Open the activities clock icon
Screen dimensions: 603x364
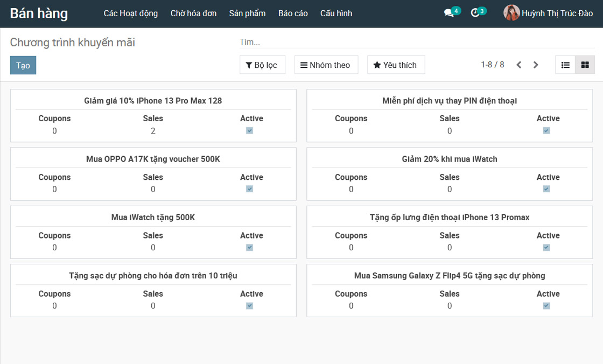pos(475,13)
